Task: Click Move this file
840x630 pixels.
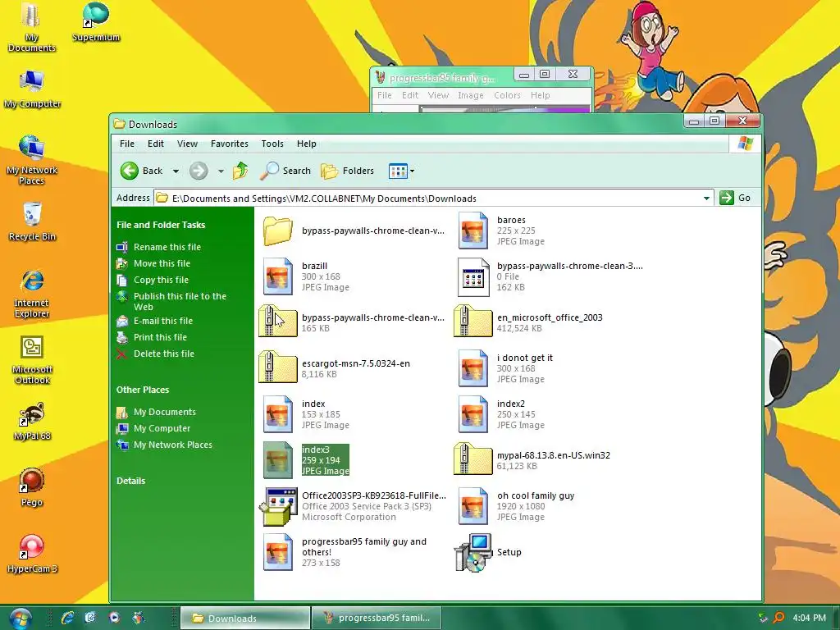Action: click(x=162, y=263)
